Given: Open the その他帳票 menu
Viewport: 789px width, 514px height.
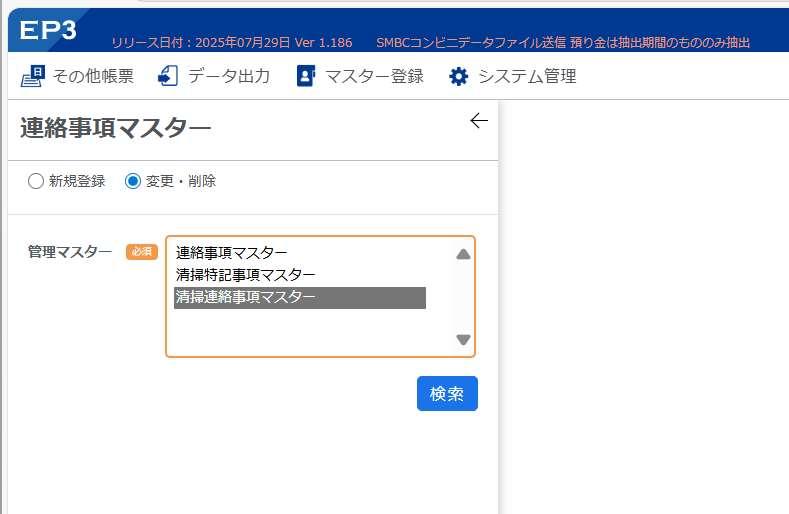Looking at the screenshot, I should point(77,76).
